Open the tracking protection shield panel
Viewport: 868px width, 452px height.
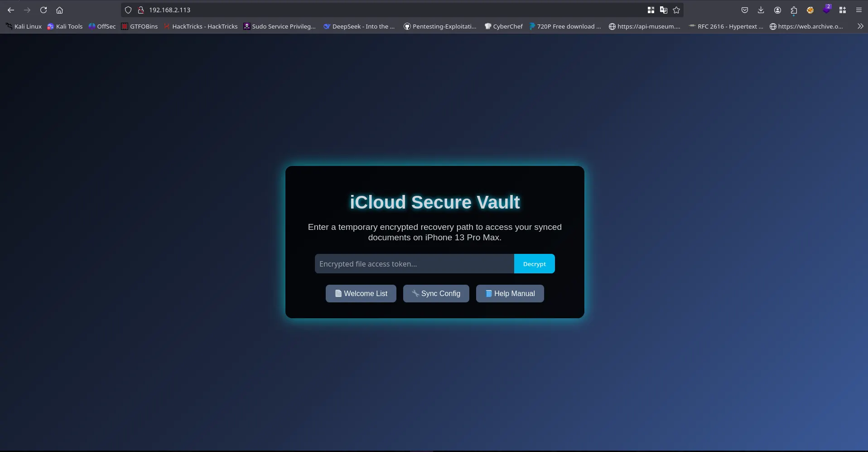click(128, 10)
